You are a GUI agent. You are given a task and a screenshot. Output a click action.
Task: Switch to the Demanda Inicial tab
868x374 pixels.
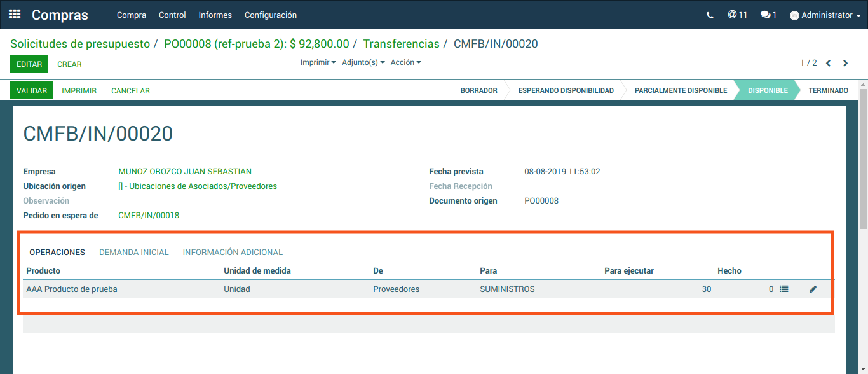point(133,253)
